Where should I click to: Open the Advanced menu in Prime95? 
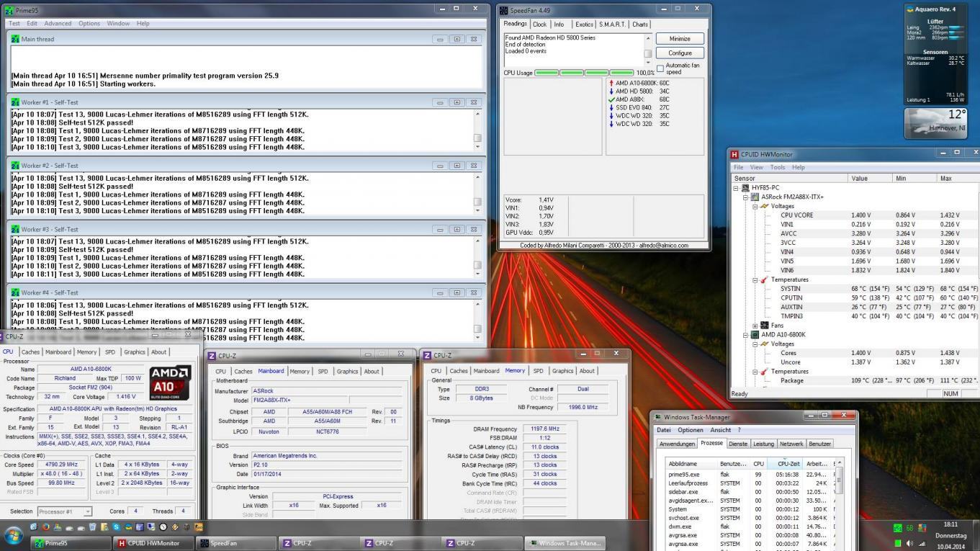coord(58,23)
